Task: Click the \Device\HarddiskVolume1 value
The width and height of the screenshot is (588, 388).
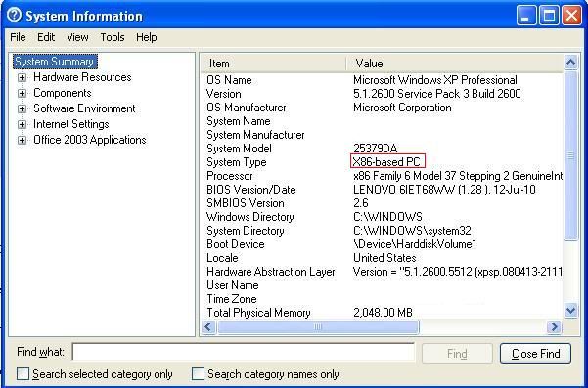Action: pos(415,244)
